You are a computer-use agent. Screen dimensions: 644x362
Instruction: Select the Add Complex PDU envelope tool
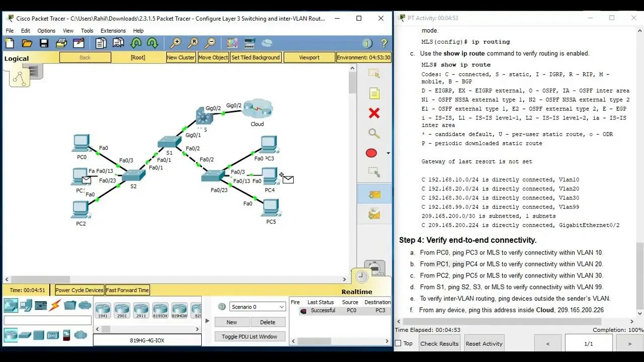(374, 214)
